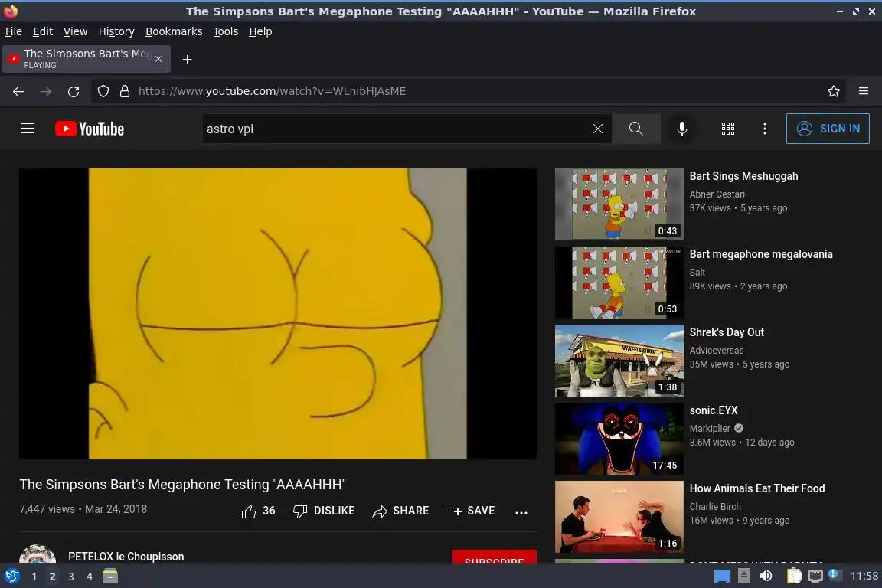
Task: Click the Charlie Birch channel name
Action: point(715,506)
